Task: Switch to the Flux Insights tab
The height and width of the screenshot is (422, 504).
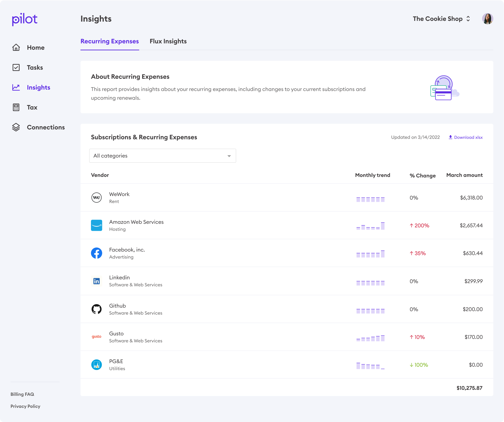Action: tap(168, 41)
